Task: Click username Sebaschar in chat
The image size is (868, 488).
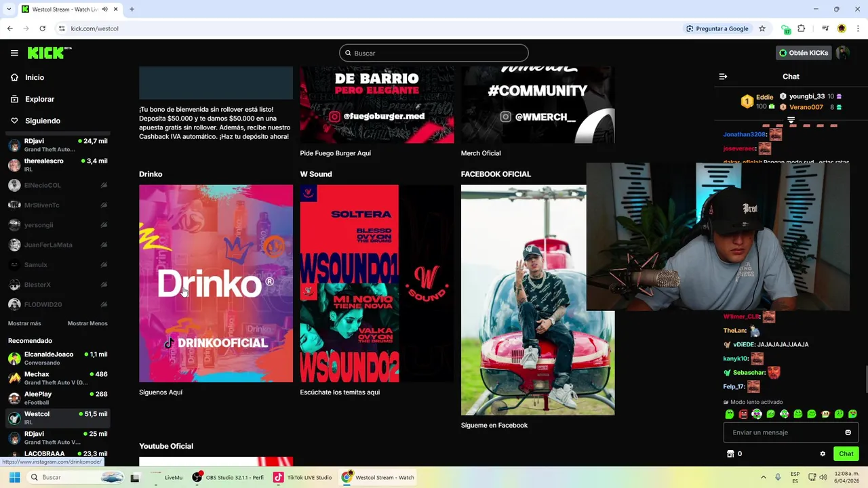Action: [749, 373]
